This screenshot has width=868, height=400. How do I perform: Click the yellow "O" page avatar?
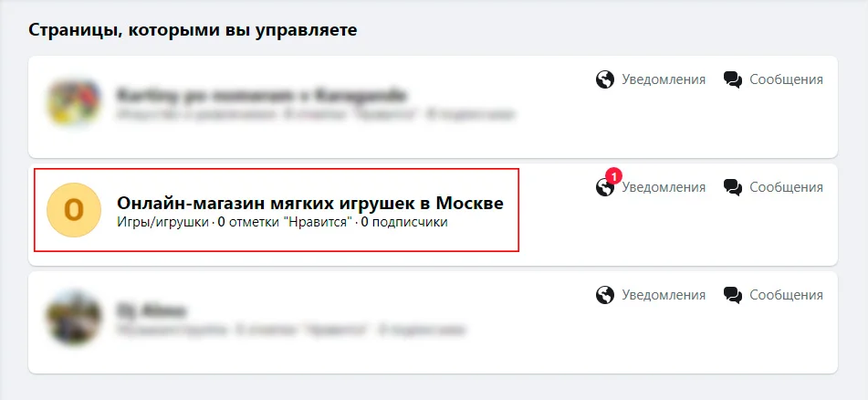74,210
